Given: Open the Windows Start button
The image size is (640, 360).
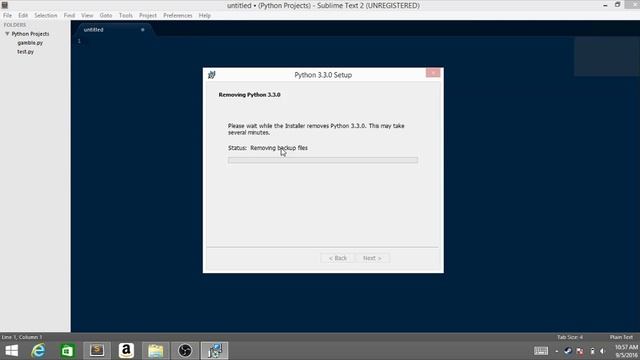Looking at the screenshot, I should (11, 351).
